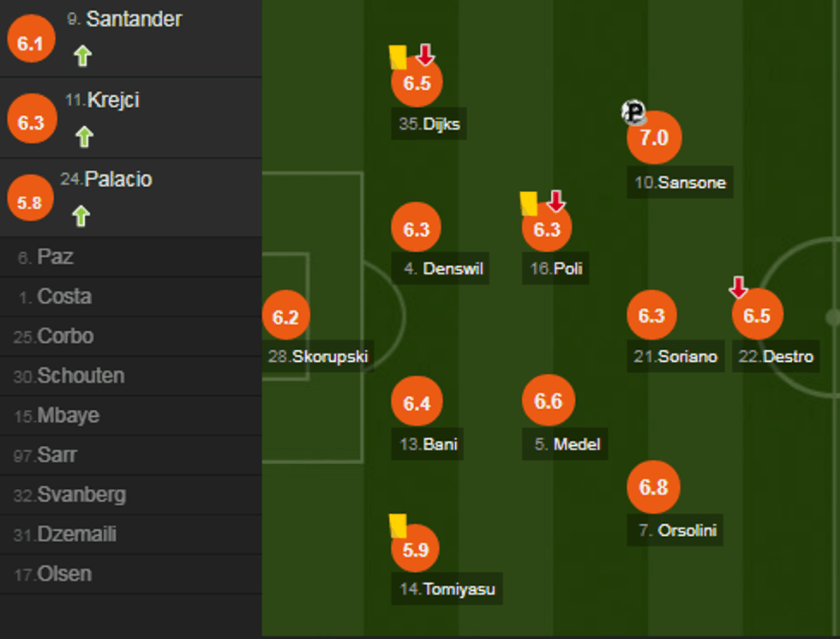The width and height of the screenshot is (840, 639).
Task: Click Poli's yellow card icon
Action: (529, 203)
